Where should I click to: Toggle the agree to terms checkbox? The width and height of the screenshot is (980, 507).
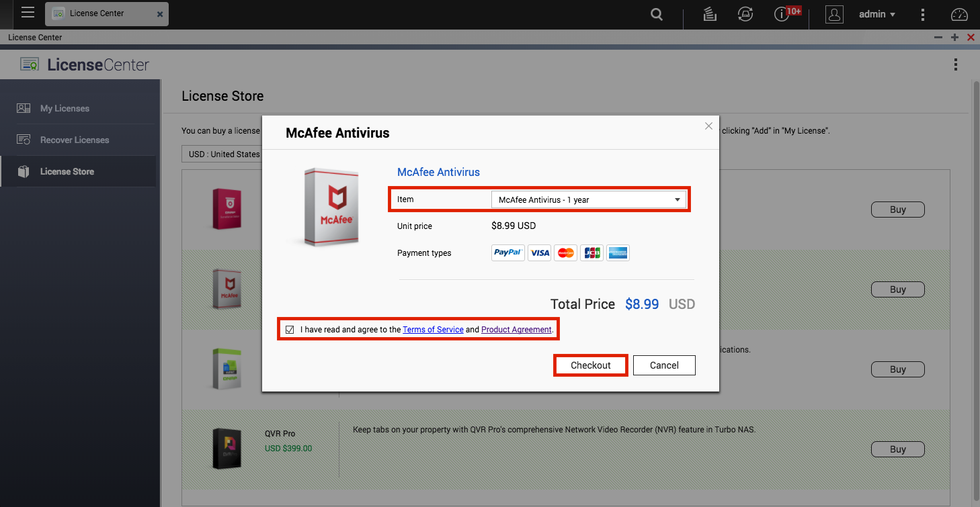290,330
